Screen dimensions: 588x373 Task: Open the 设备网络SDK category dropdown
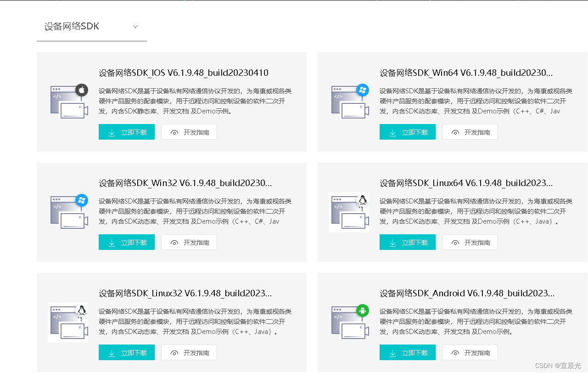[92, 27]
